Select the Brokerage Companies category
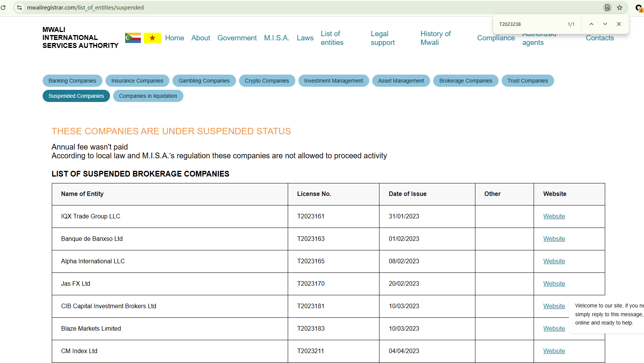 click(465, 81)
